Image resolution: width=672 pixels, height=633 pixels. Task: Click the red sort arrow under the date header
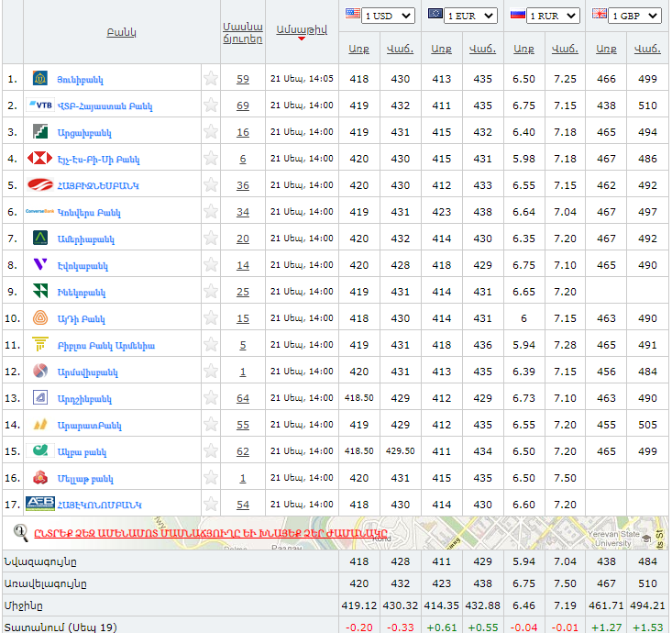[302, 39]
